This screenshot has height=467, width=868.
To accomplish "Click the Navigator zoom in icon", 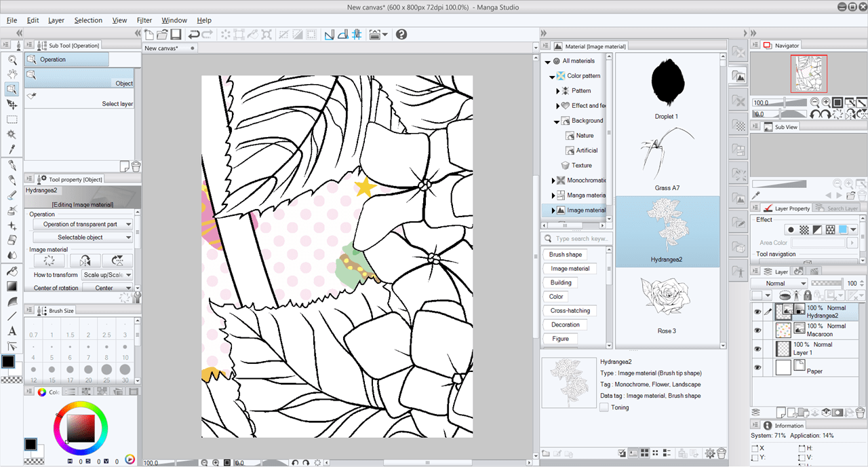I will (x=827, y=102).
